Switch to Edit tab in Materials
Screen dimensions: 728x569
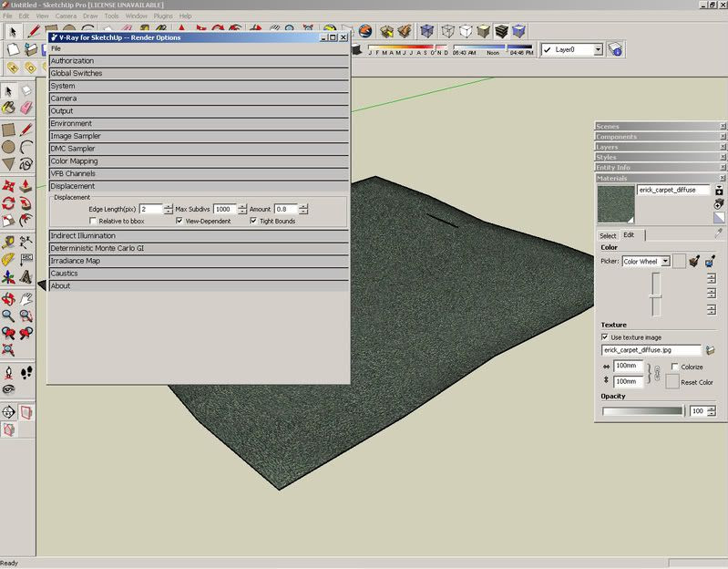point(629,235)
